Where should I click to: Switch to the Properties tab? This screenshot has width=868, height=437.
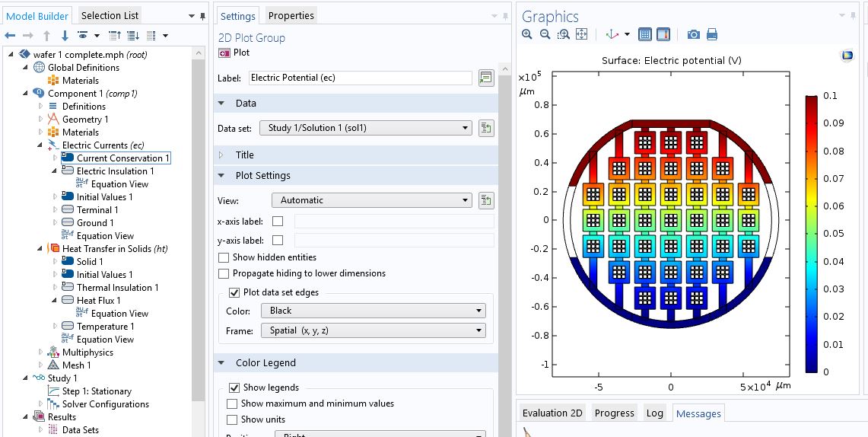pos(291,15)
